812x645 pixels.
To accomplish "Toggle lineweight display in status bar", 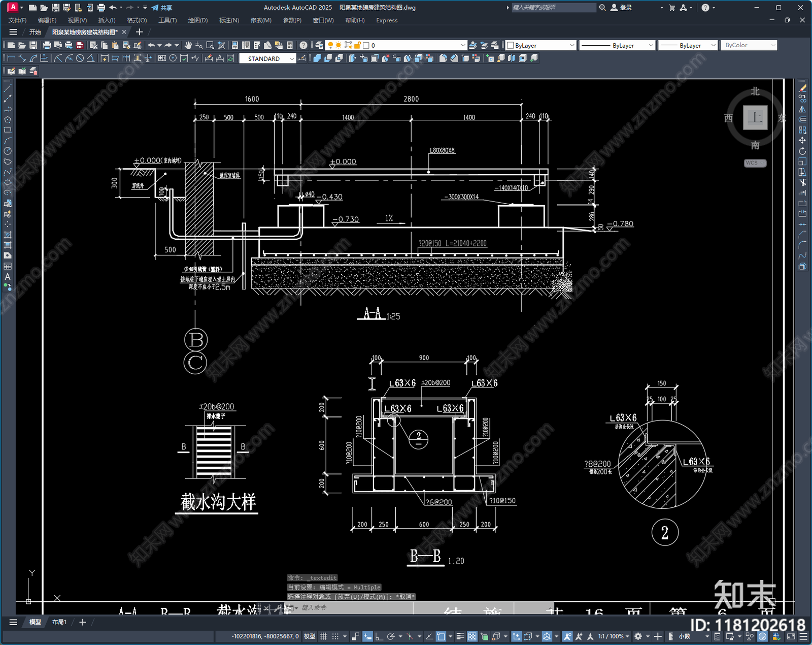I will [x=460, y=636].
